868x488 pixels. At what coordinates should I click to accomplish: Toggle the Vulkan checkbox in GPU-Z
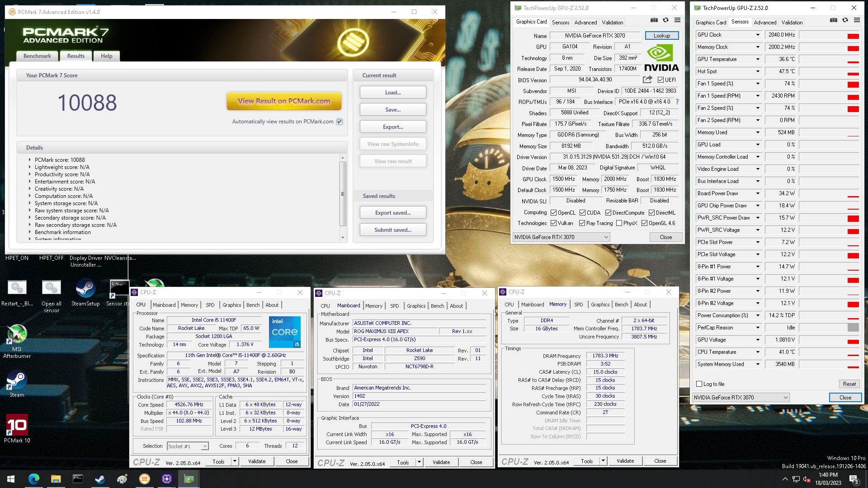tap(553, 223)
